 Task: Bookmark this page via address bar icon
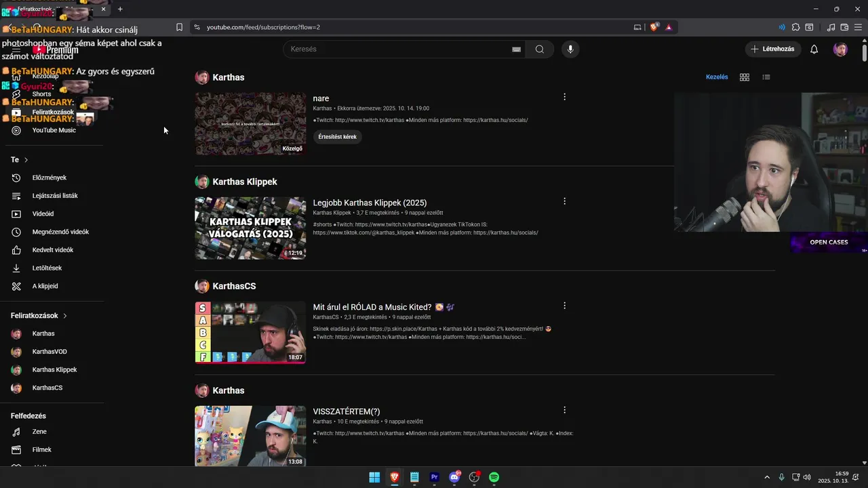pos(179,27)
